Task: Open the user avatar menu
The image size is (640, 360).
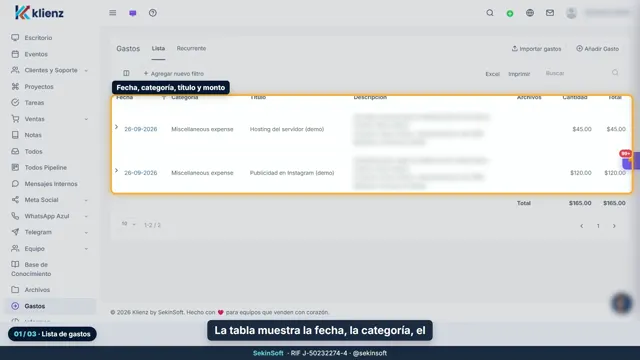Action: [x=571, y=13]
